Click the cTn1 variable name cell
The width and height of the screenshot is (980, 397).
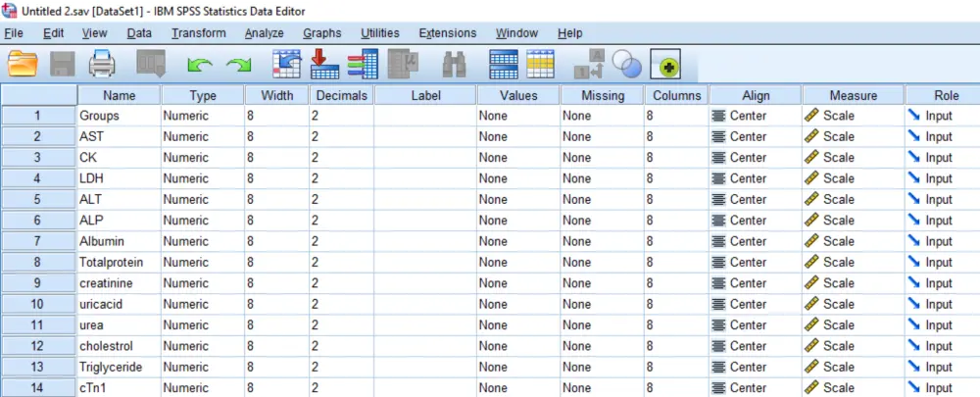pos(120,387)
